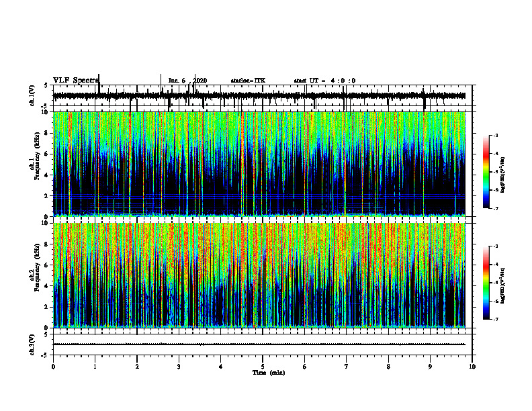The height and width of the screenshot is (411, 532).
Task: Click the "ch.3(V)" axis label
Action: [32, 345]
